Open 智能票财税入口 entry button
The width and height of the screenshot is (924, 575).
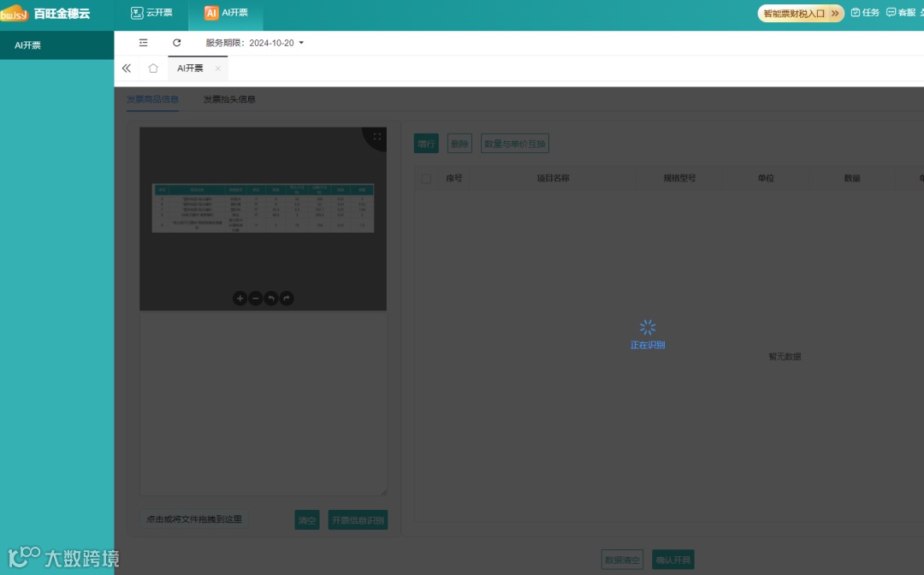(x=800, y=13)
